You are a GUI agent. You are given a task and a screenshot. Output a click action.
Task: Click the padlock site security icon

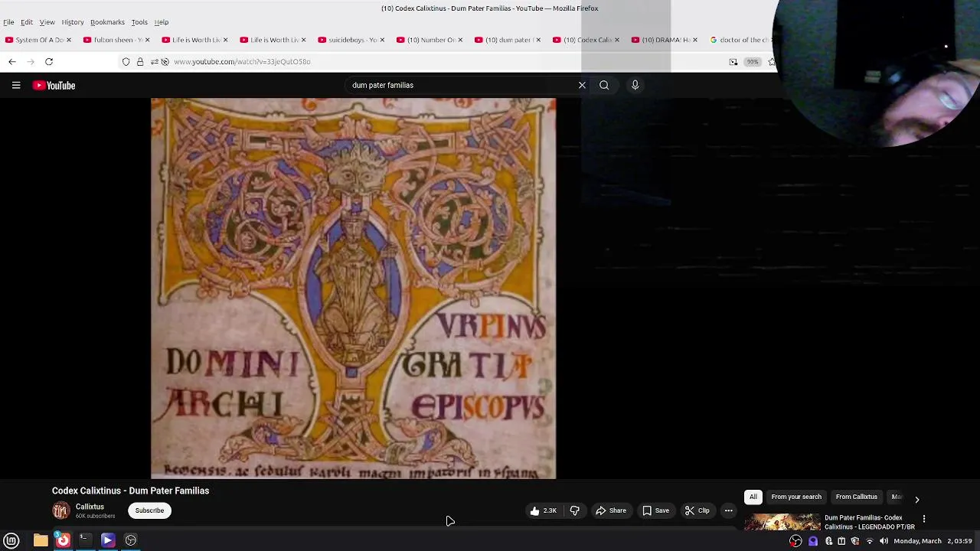click(140, 61)
